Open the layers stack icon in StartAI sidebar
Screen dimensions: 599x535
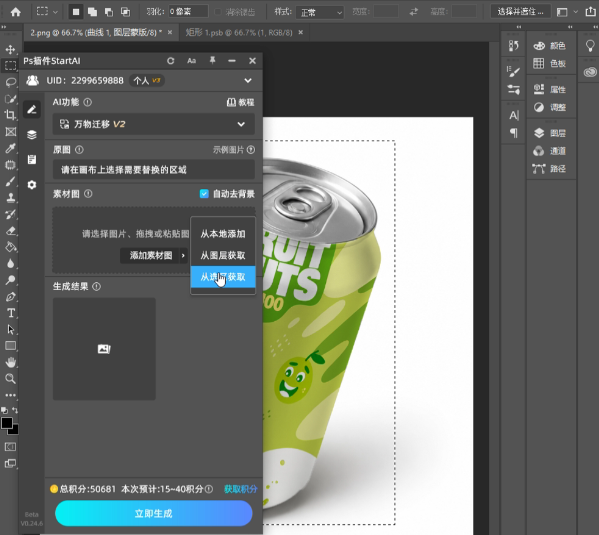point(32,135)
